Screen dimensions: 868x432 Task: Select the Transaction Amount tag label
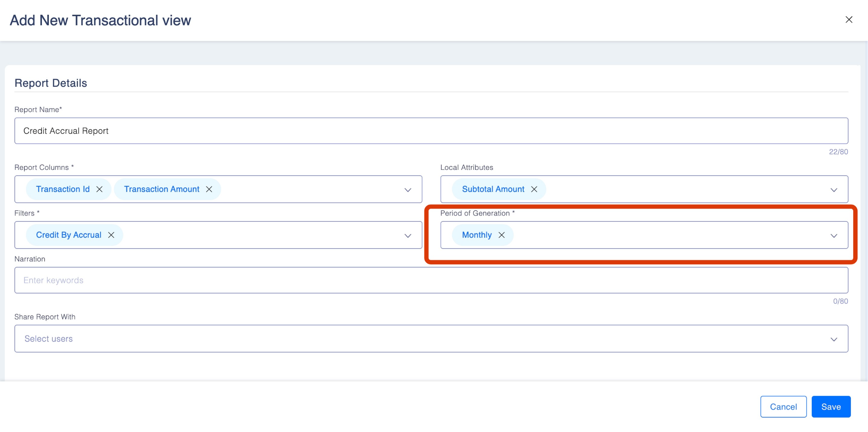click(161, 189)
